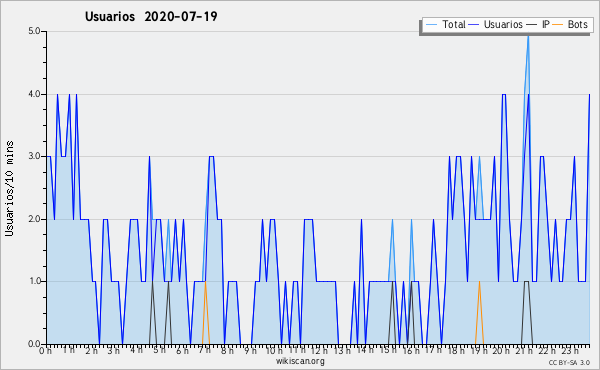
Task: Click the '20 h' x-axis label
Action: pos(501,351)
